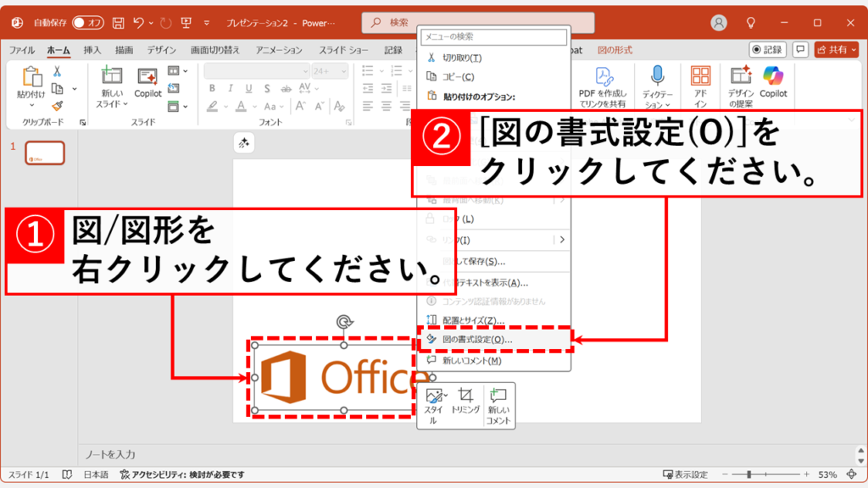Open the ファイル tab
This screenshot has width=868, height=488.
(x=21, y=50)
